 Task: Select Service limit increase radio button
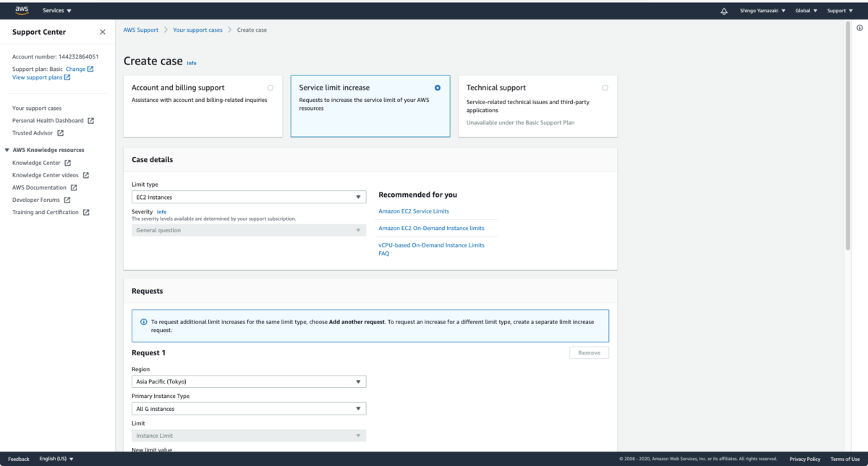(x=438, y=88)
